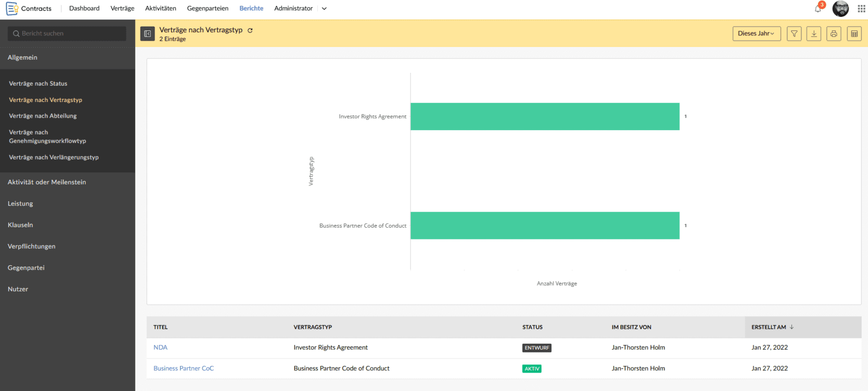Click the Business Partner Code of Conduct bar

tap(545, 226)
